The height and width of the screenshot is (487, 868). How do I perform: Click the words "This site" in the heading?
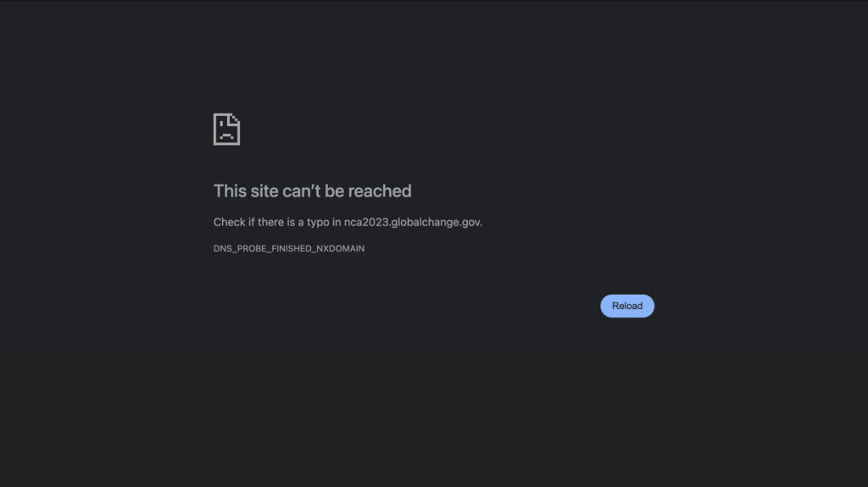[246, 191]
